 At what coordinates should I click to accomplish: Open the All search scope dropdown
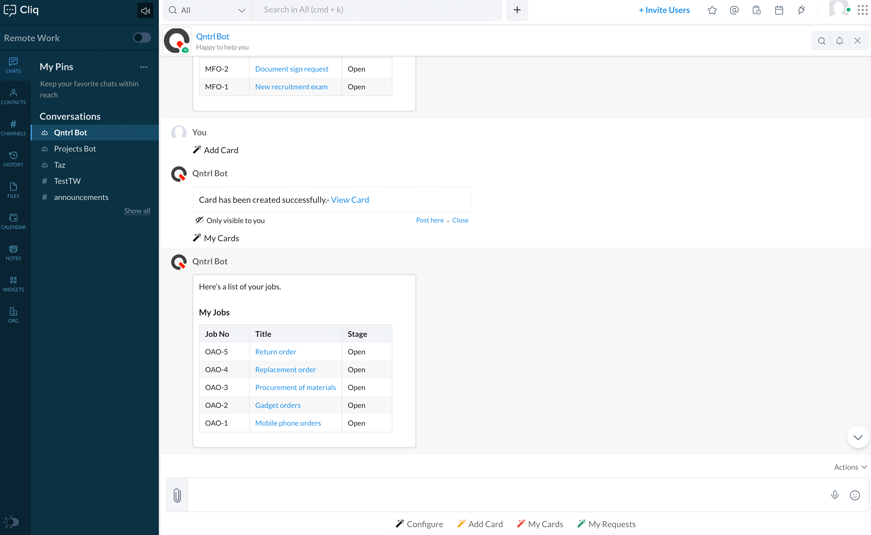[x=207, y=10]
